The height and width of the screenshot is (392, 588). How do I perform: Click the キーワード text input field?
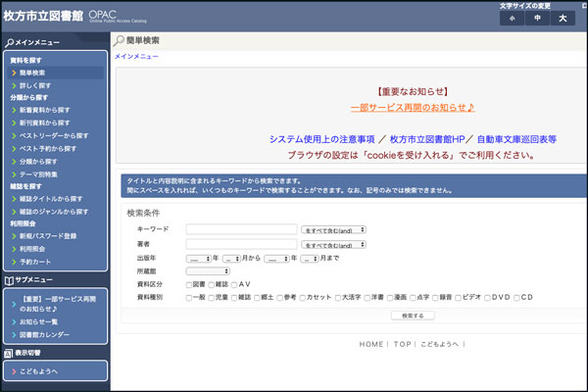(241, 229)
